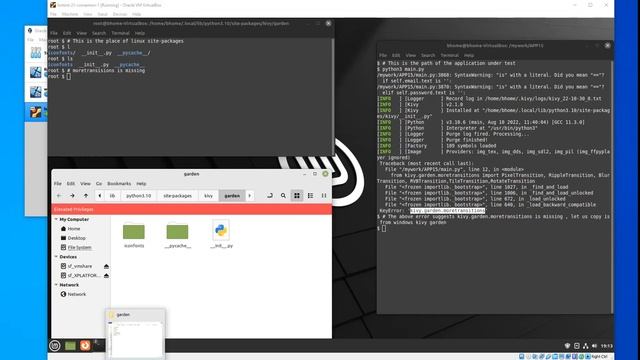Open search in garden file manager
Screen dimensions: 640x360
(283, 196)
